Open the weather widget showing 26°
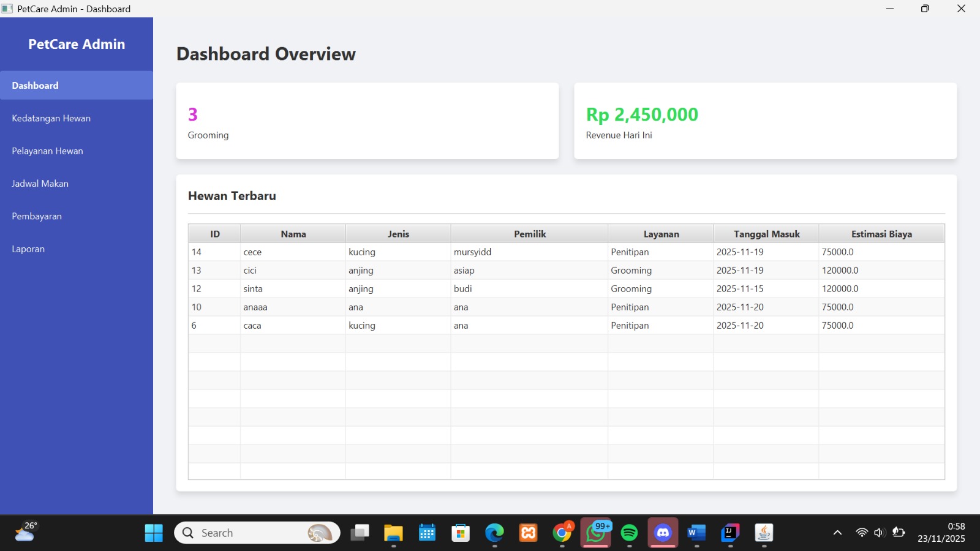The height and width of the screenshot is (551, 980). click(26, 532)
